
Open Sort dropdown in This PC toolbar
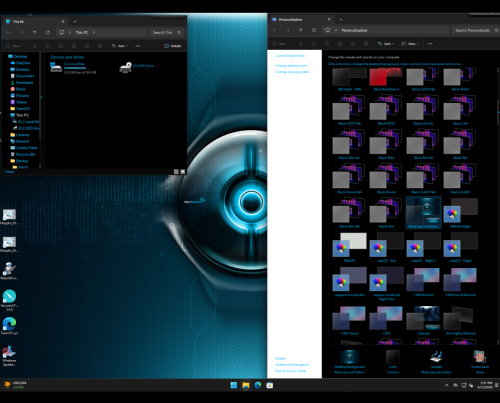120,46
